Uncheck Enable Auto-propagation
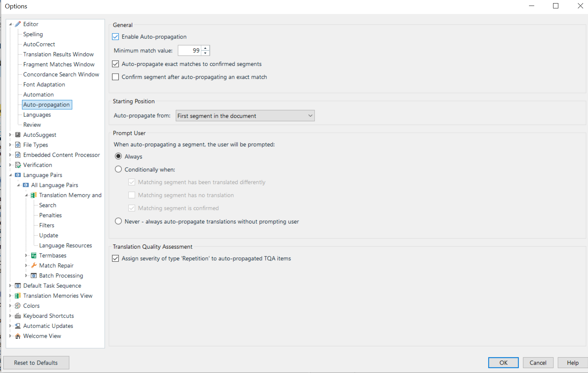Screen dimensions: 588x373 115,36
